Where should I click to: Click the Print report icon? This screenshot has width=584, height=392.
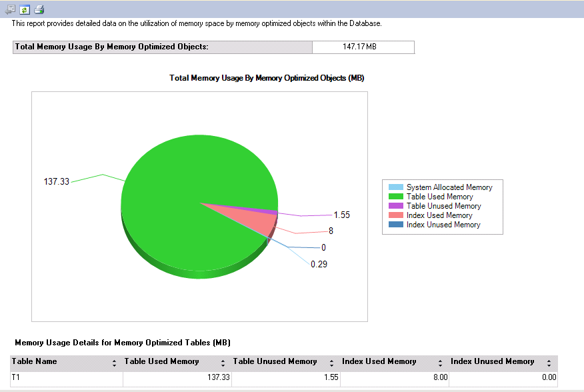tap(39, 9)
